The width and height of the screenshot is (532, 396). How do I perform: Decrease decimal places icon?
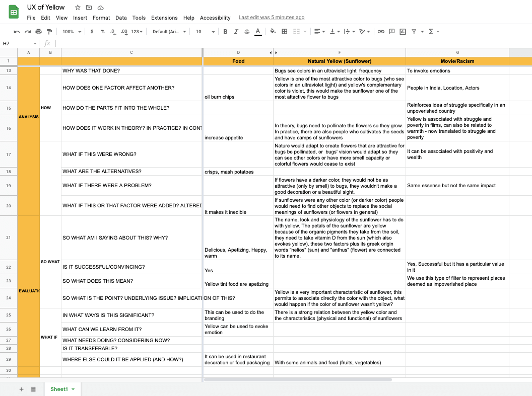pos(113,32)
